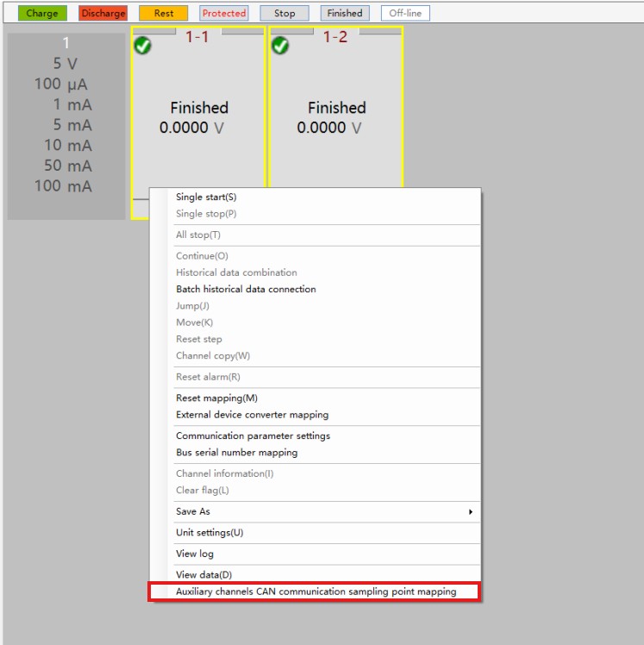The height and width of the screenshot is (645, 644).
Task: Open Reset mapping(M) option
Action: pyautogui.click(x=216, y=398)
